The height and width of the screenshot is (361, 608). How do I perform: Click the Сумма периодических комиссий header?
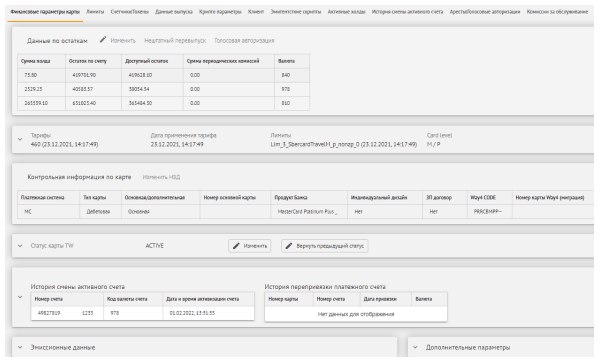tap(229, 61)
